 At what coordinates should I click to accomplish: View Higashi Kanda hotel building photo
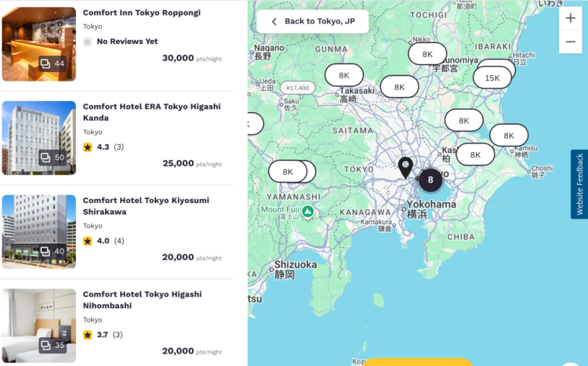(x=39, y=138)
